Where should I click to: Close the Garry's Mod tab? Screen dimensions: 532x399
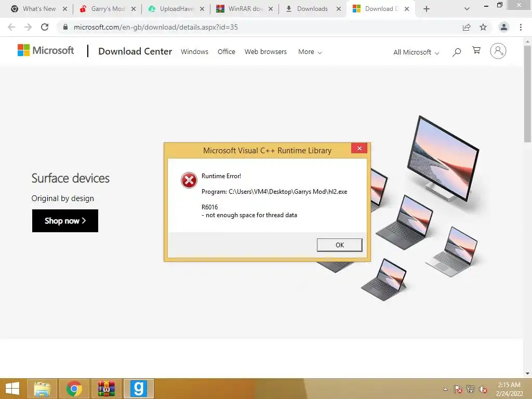(x=134, y=9)
